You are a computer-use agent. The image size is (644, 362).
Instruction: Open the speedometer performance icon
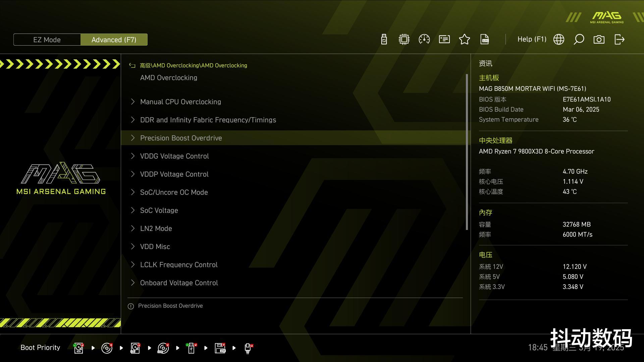[424, 40]
